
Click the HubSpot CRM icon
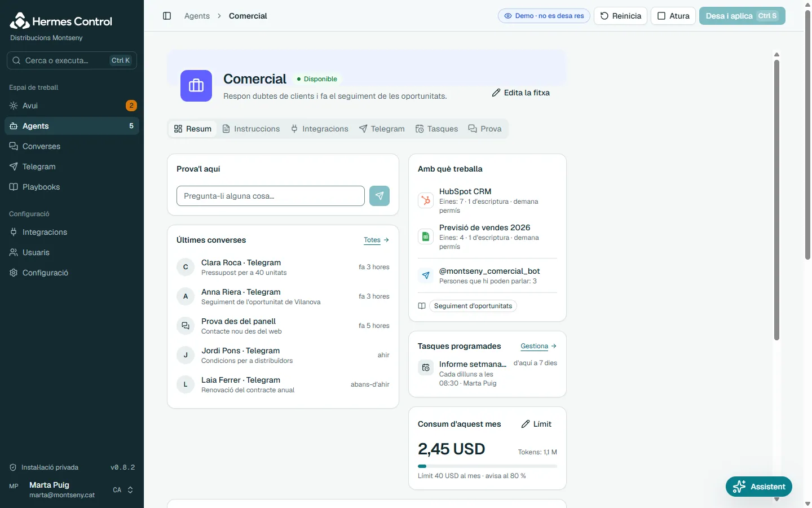tap(426, 200)
